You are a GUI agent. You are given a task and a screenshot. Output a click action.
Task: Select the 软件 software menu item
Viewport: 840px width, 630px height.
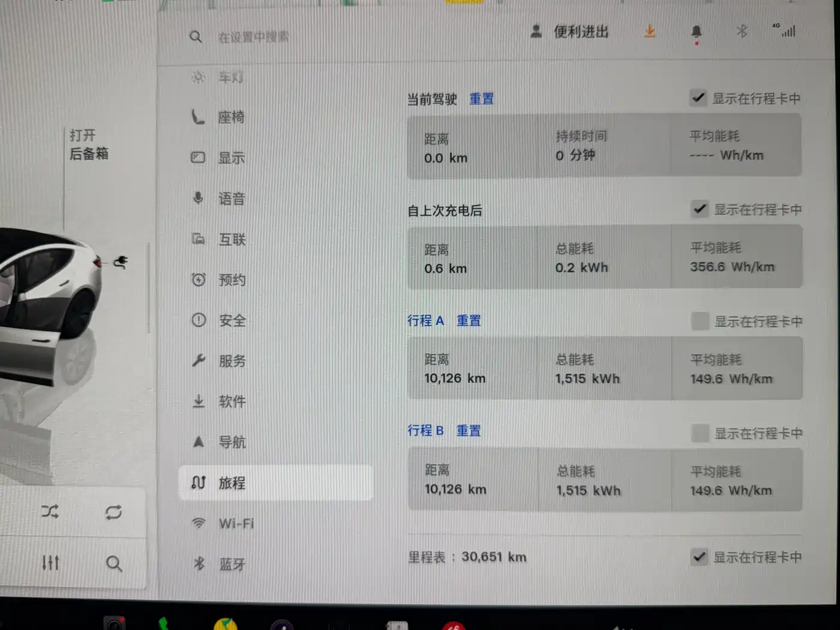pyautogui.click(x=232, y=401)
